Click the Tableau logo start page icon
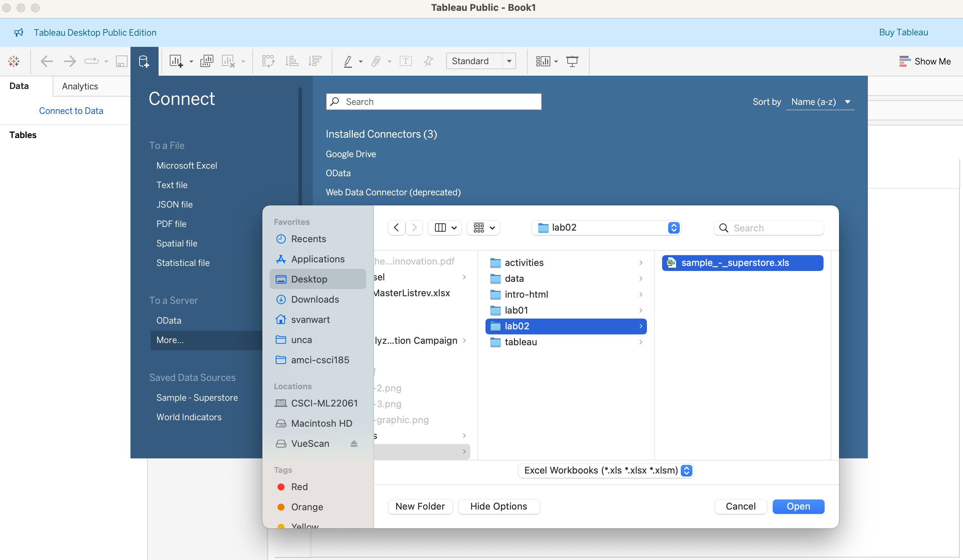Viewport: 963px width, 560px height. (x=14, y=61)
